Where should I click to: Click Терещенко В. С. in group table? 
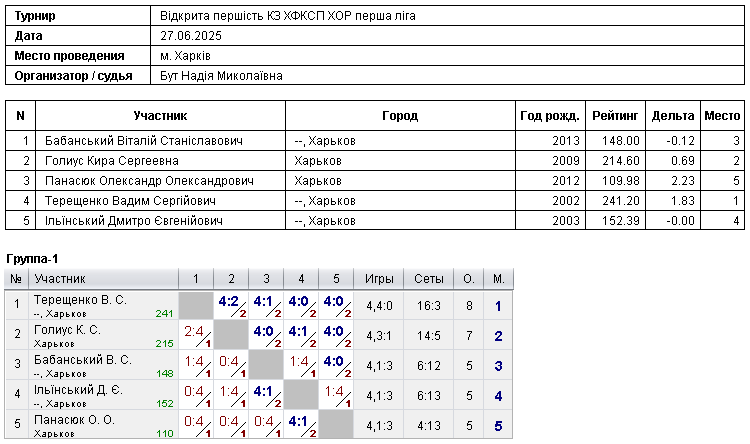pos(80,300)
